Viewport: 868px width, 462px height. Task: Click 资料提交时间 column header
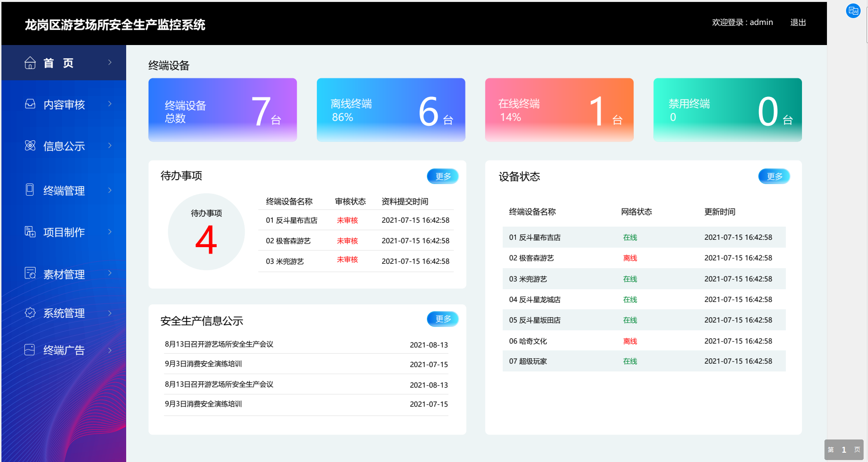404,202
